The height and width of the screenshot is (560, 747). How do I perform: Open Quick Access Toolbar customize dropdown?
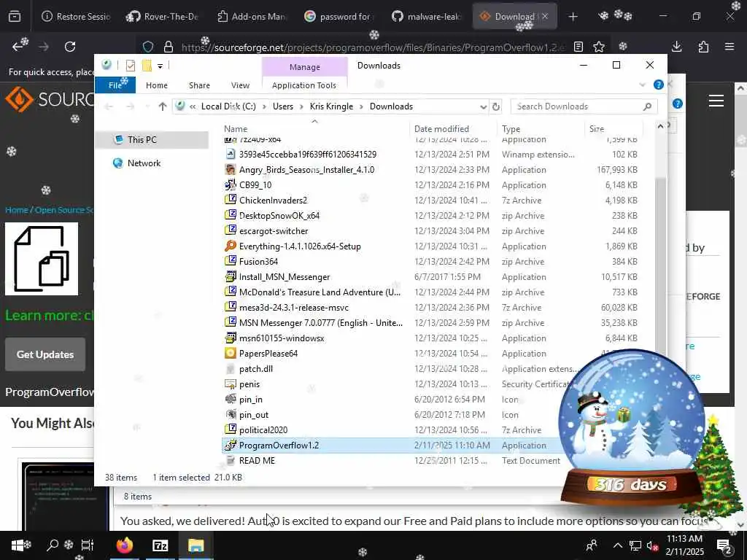click(160, 66)
